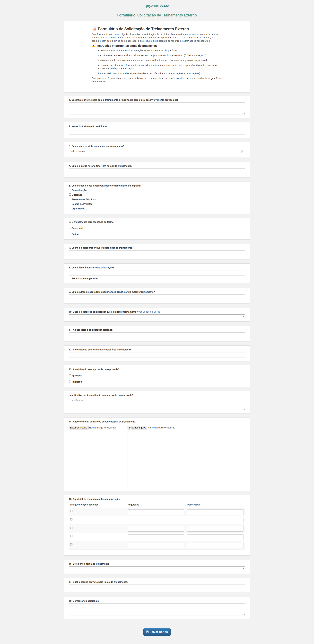Focus the Nome do treinamento solicitado field
The image size is (314, 644).
coord(157,132)
